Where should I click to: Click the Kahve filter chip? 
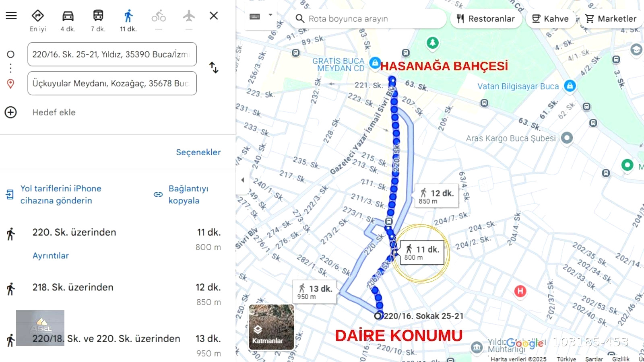pyautogui.click(x=551, y=19)
